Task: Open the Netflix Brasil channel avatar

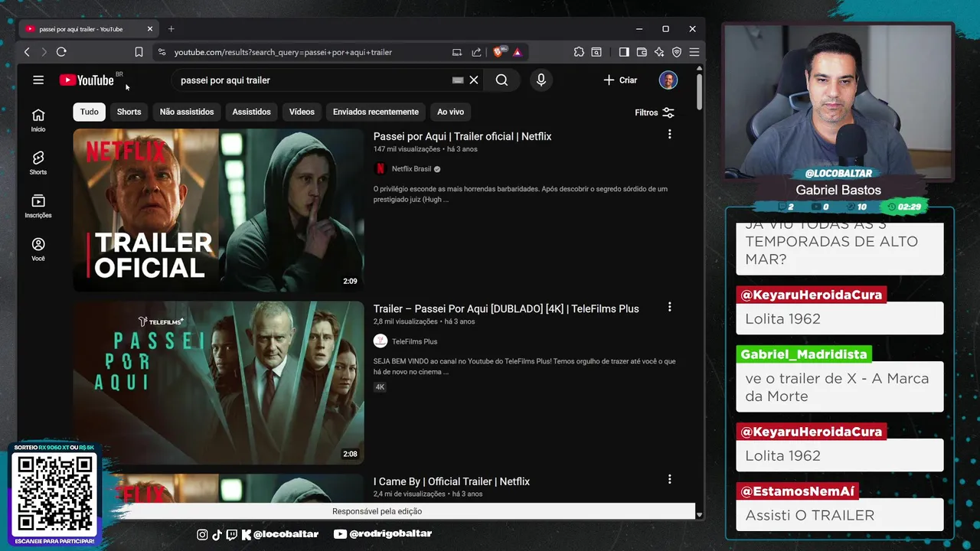Action: 381,169
